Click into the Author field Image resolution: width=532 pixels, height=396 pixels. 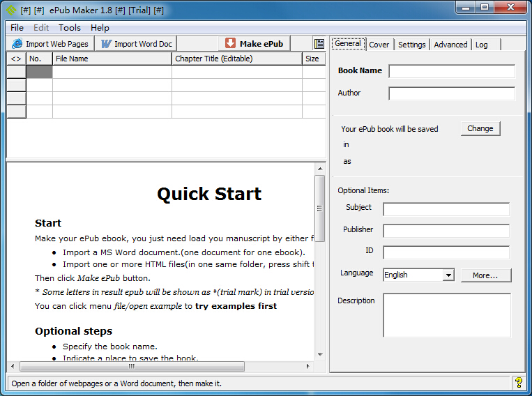point(452,93)
